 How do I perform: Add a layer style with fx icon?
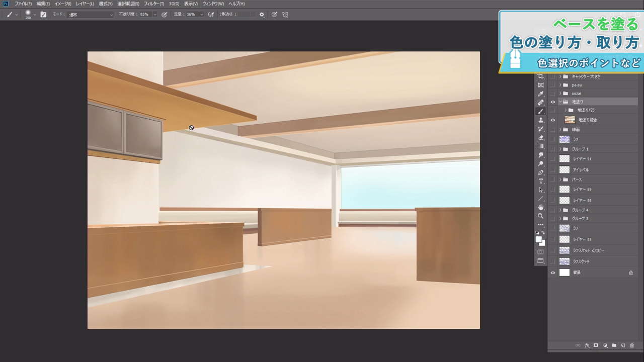(587, 345)
